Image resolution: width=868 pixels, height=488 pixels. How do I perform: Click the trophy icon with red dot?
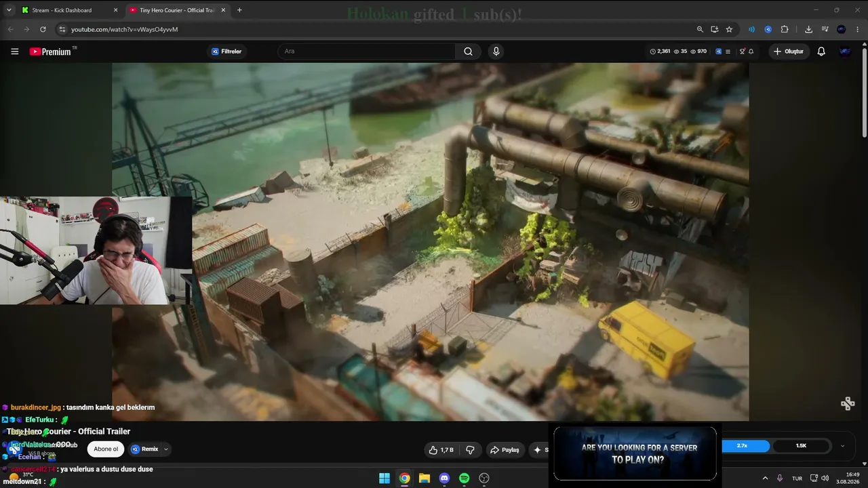(x=742, y=52)
